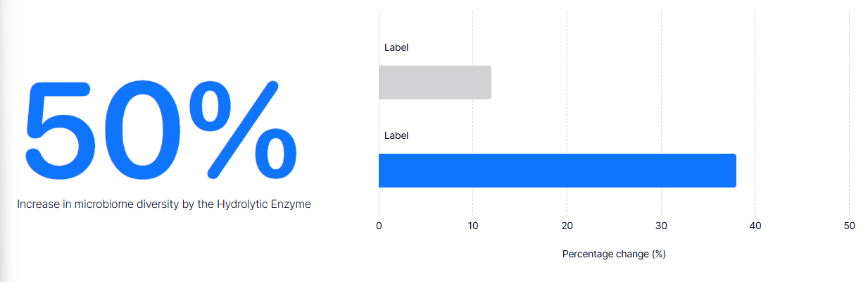Click the "Label" text above the blue bar
The image size is (868, 282).
[396, 135]
